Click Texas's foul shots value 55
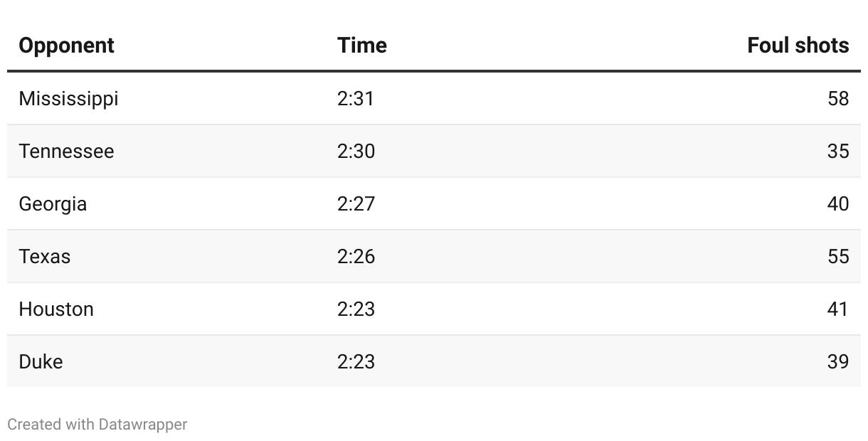 pyautogui.click(x=838, y=256)
